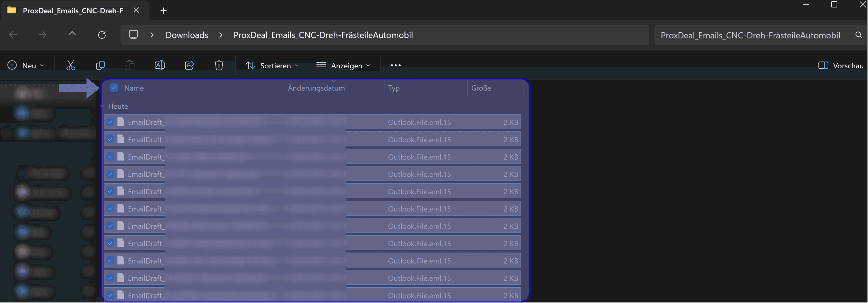Click the Downloads breadcrumb

point(187,35)
